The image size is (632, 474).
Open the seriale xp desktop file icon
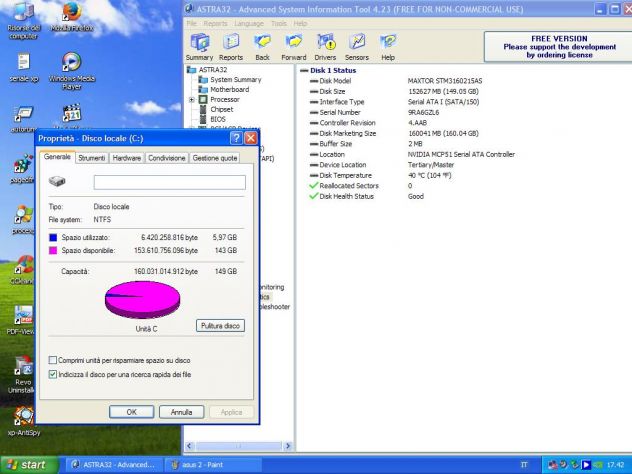[x=24, y=67]
